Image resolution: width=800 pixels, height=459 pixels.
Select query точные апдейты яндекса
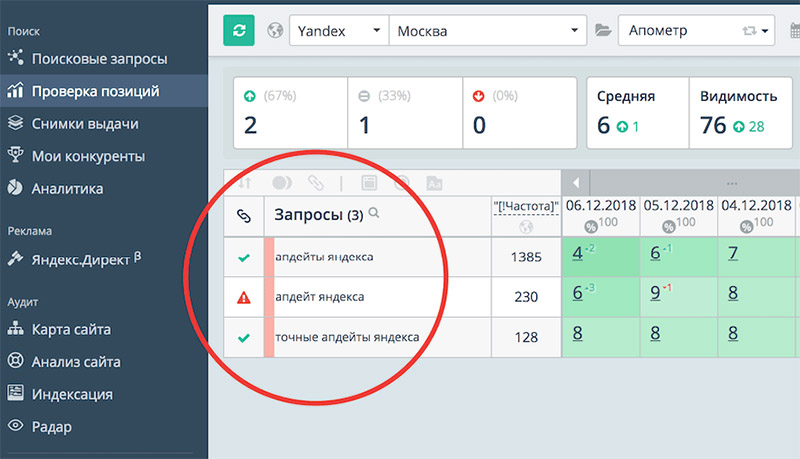(x=347, y=337)
